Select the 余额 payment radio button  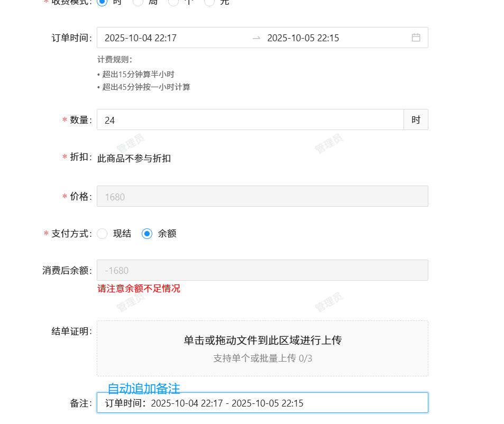point(147,234)
